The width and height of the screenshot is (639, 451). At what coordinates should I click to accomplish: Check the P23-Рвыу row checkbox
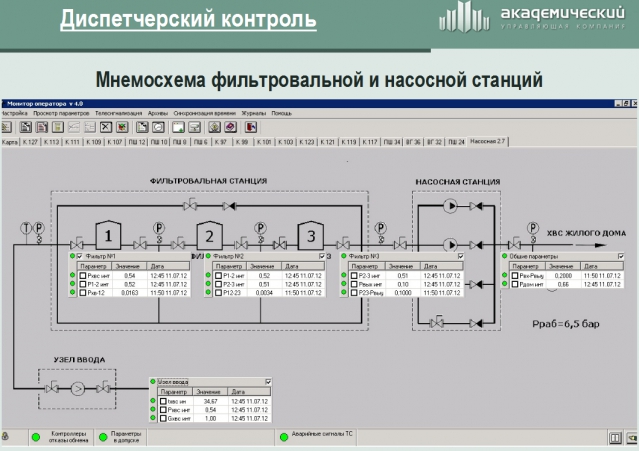[354, 293]
